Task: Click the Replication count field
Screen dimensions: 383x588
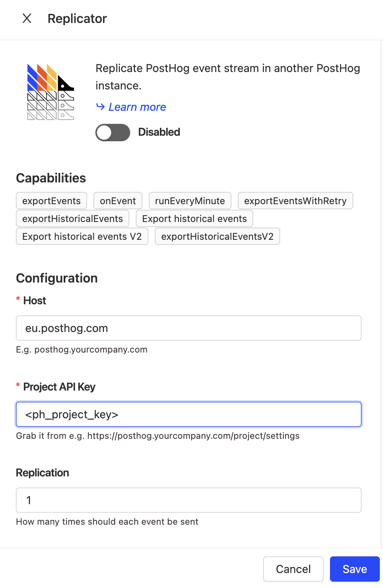Action: click(x=188, y=500)
